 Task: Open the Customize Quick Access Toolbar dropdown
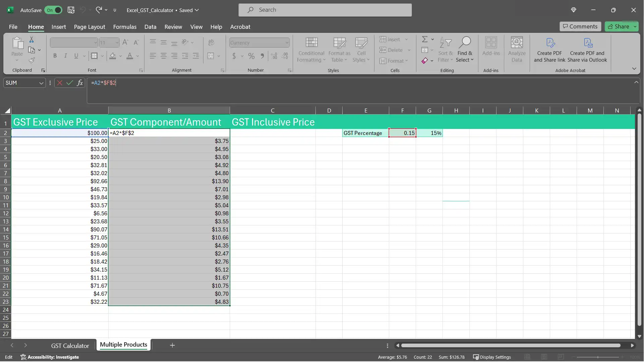(115, 10)
